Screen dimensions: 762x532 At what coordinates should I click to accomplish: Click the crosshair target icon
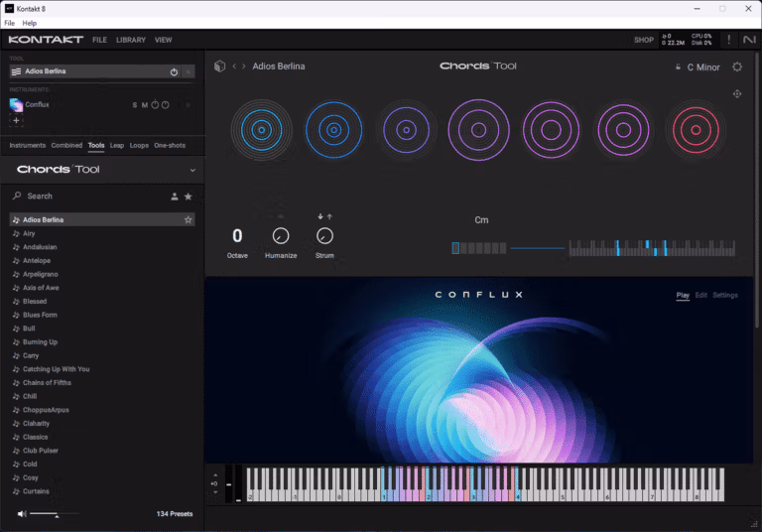[737, 94]
